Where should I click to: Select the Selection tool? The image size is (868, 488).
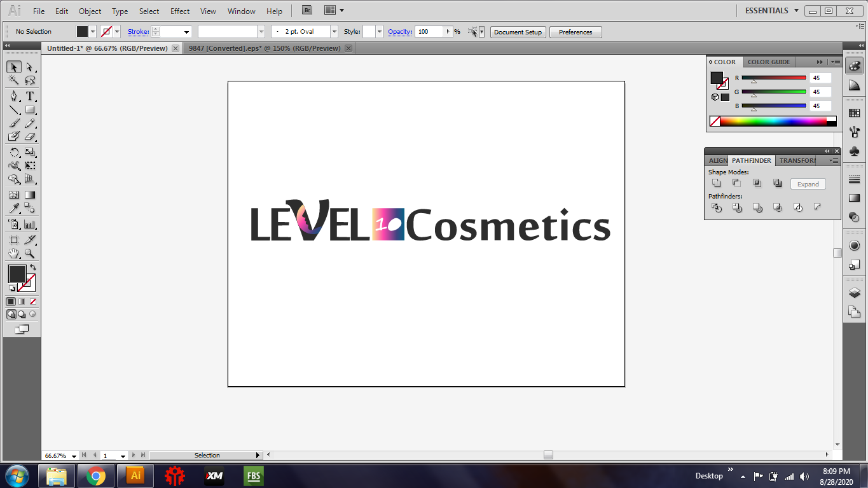pos(13,67)
